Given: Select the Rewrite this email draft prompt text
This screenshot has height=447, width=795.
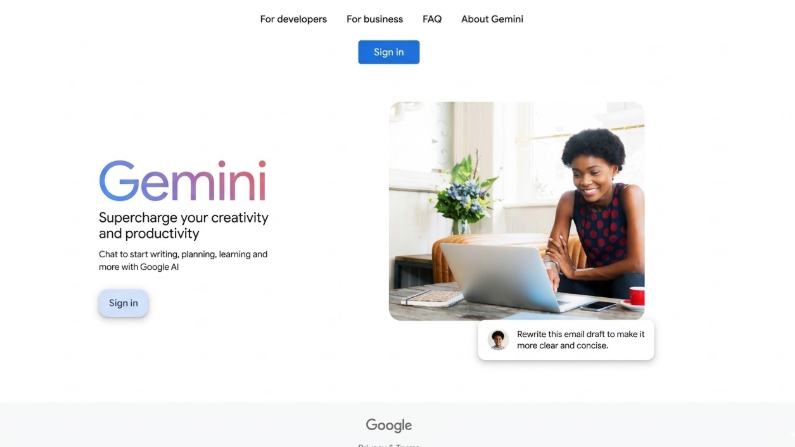Looking at the screenshot, I should (581, 340).
